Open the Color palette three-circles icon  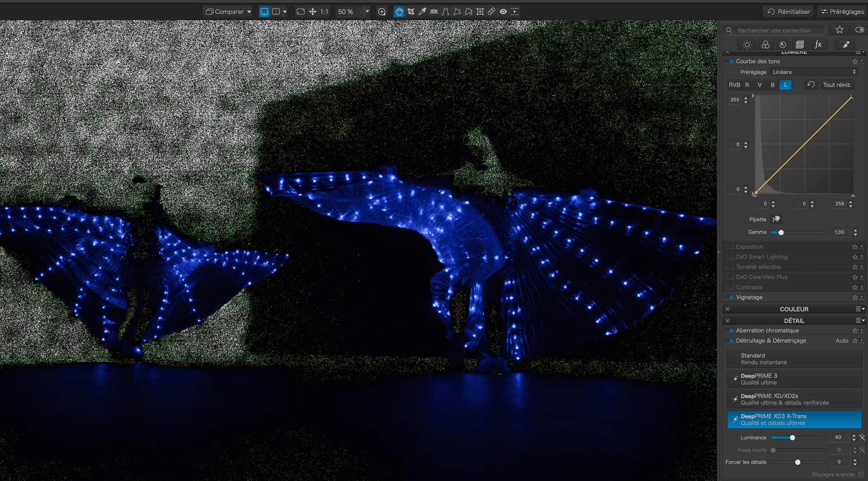(765, 44)
